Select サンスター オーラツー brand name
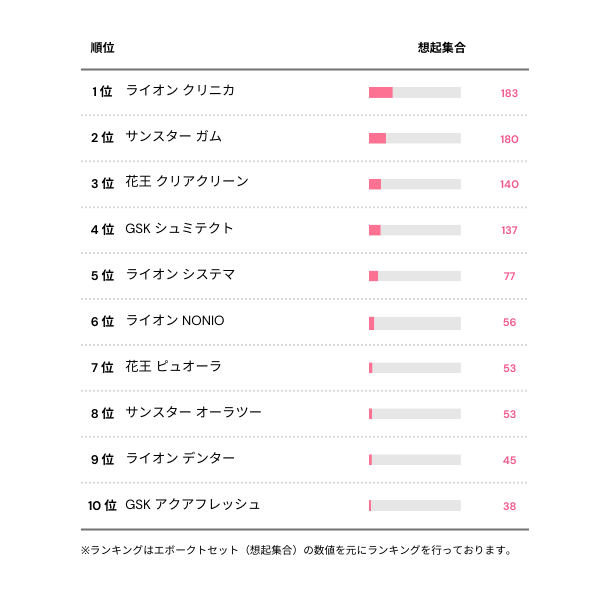 tap(194, 413)
